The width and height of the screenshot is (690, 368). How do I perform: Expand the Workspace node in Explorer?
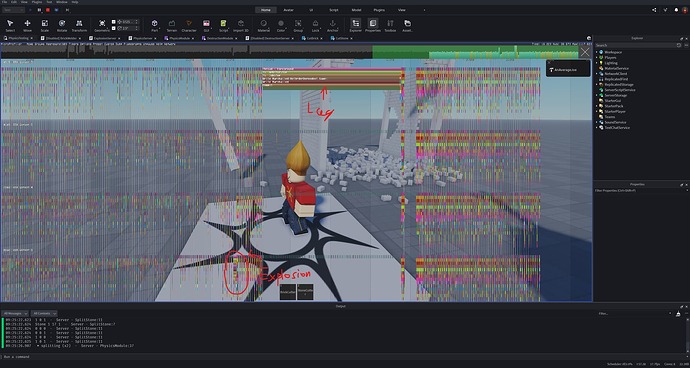[597, 52]
